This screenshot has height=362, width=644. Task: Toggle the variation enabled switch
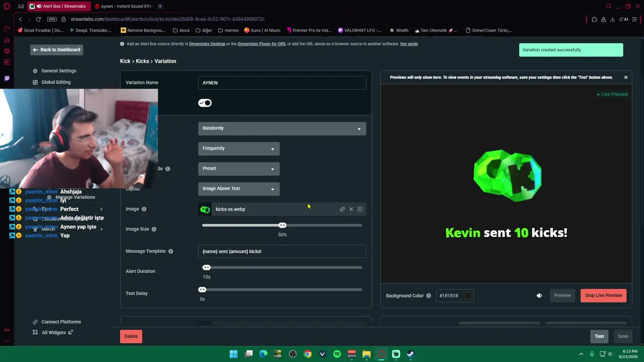(205, 103)
